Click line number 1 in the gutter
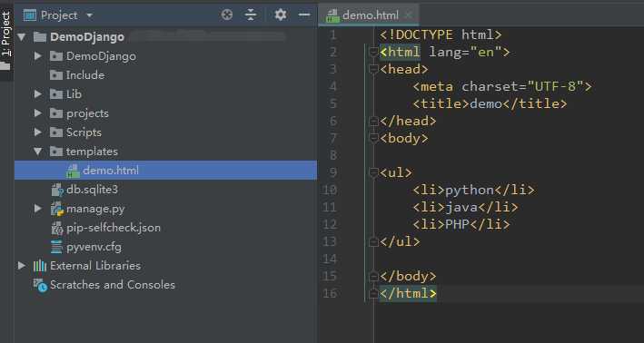The height and width of the screenshot is (343, 644). (333, 35)
